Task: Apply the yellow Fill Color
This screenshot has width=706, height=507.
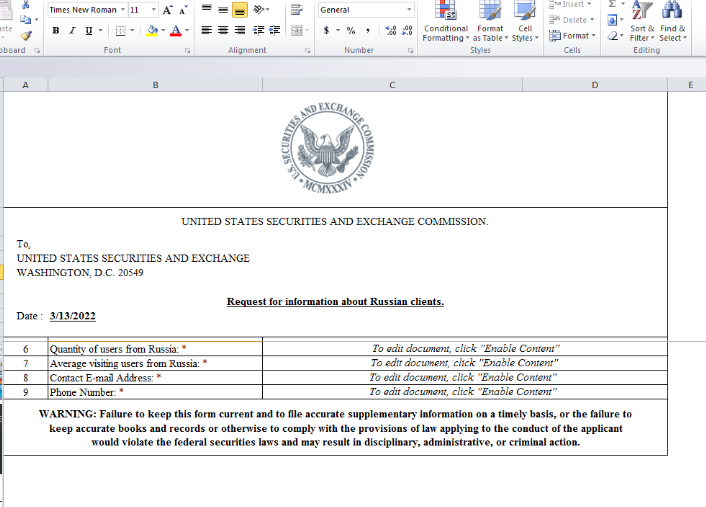Action: coord(152,31)
